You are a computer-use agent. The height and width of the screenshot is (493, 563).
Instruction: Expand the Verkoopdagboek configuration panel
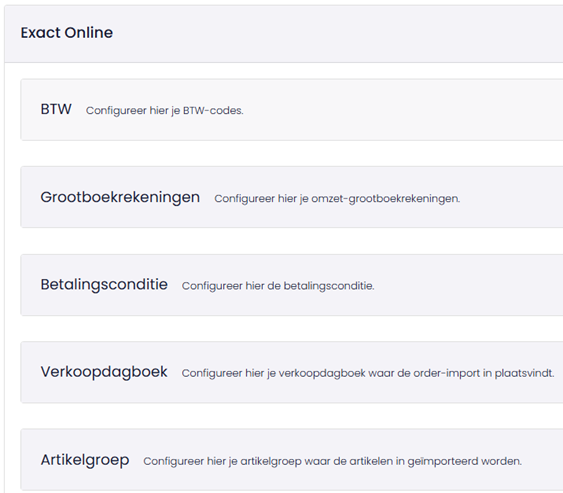[x=292, y=372]
